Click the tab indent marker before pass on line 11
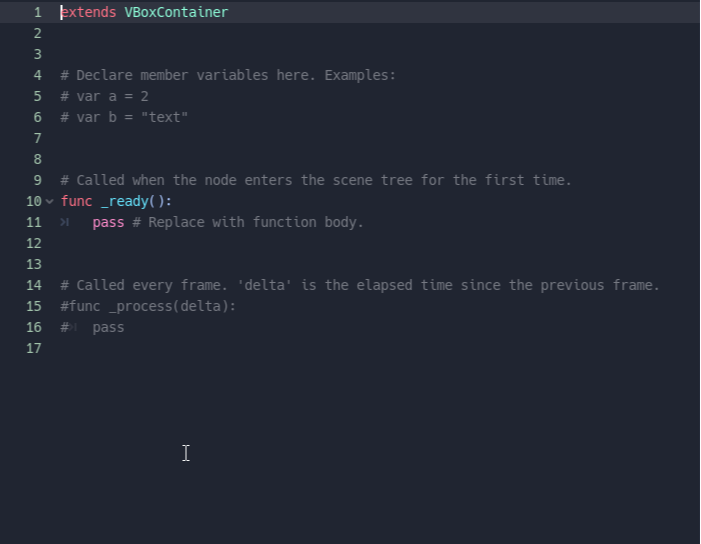701x544 pixels. [x=65, y=222]
